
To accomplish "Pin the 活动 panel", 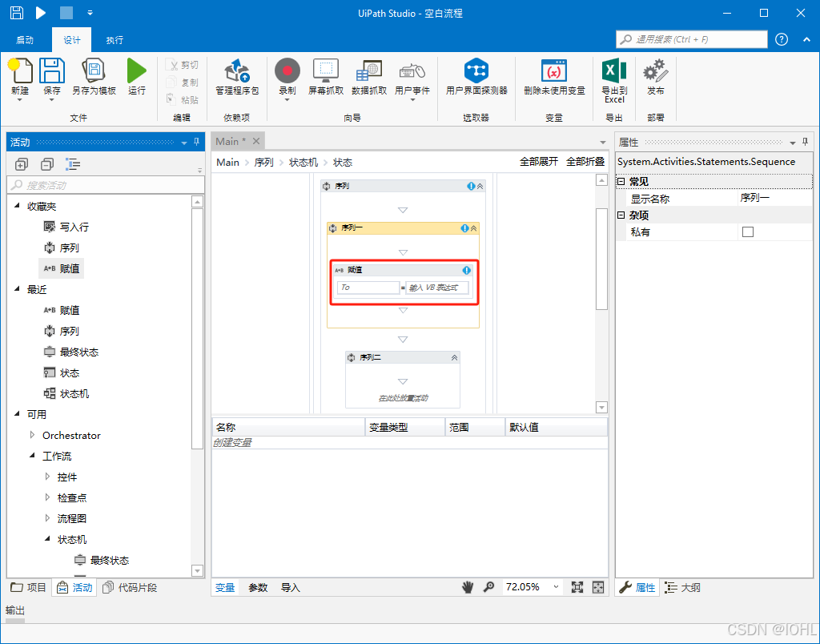I will coord(197,142).
